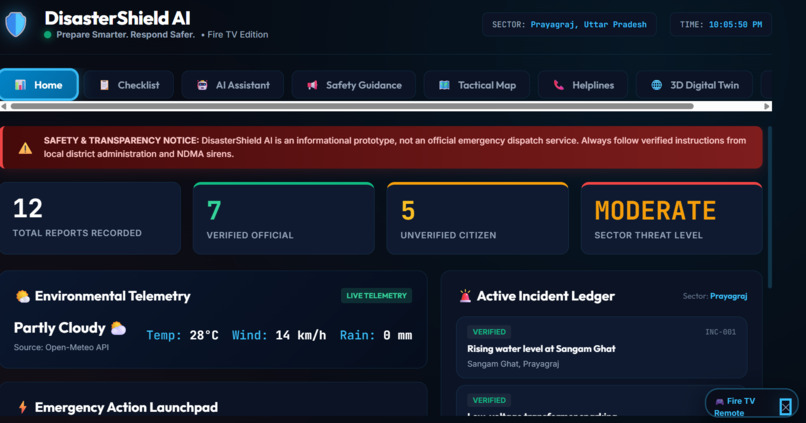Image resolution: width=806 pixels, height=423 pixels.
Task: Click the VERIFIED badge on incident INC-001
Action: point(489,332)
